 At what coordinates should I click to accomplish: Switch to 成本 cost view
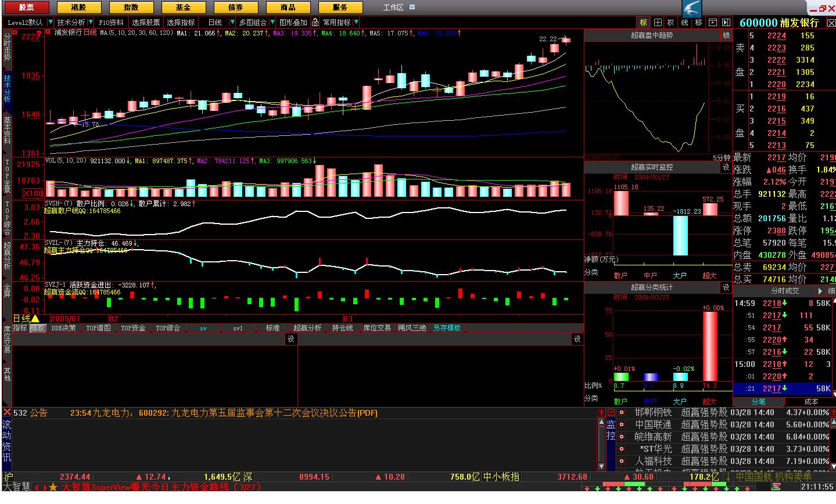coord(810,402)
